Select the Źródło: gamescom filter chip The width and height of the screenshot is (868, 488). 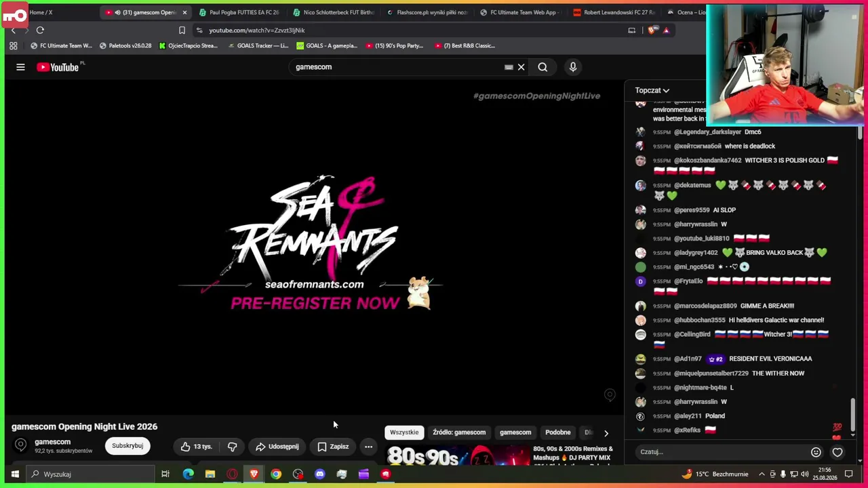[459, 432]
